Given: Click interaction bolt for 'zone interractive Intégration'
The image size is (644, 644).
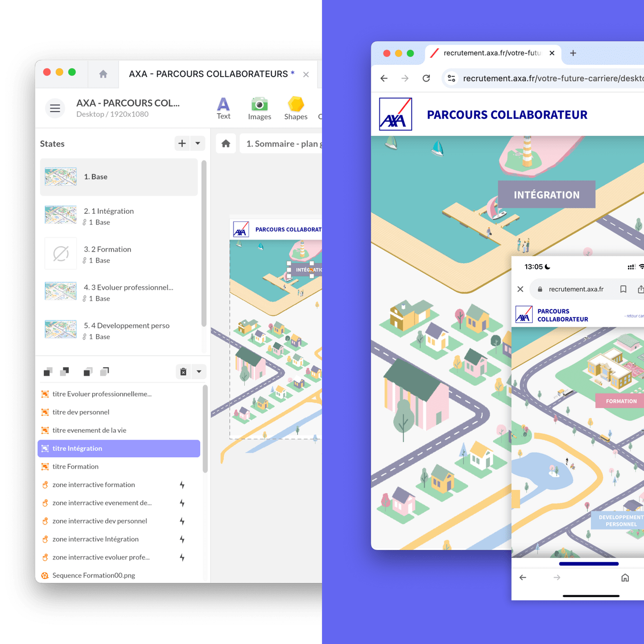Looking at the screenshot, I should pos(182,539).
